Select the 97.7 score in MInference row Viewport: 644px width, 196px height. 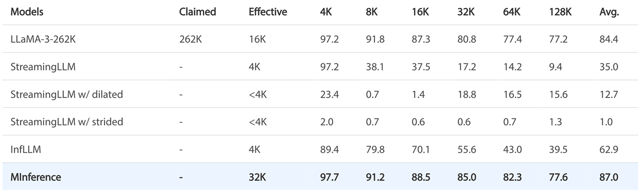[x=329, y=177]
